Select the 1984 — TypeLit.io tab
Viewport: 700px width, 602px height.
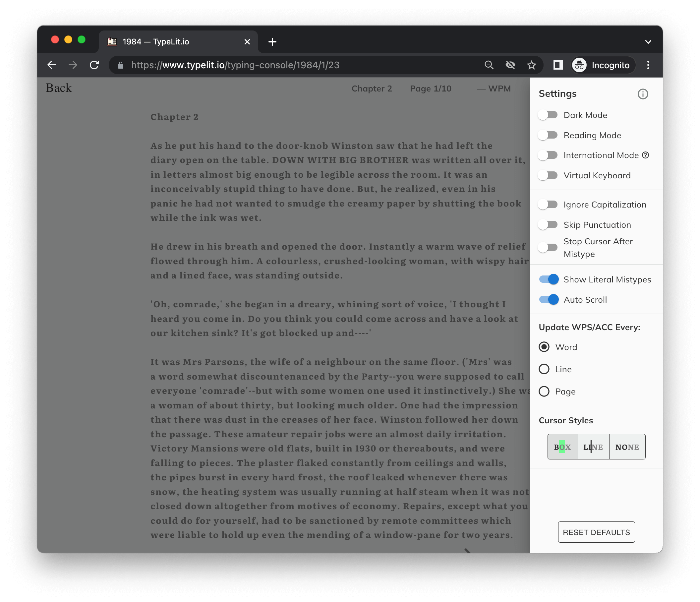coord(172,42)
